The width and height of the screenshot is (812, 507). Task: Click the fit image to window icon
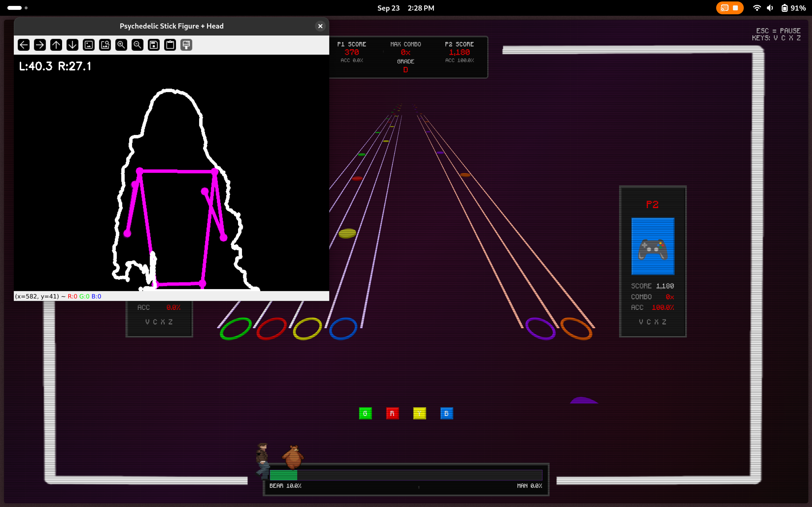[x=105, y=45]
